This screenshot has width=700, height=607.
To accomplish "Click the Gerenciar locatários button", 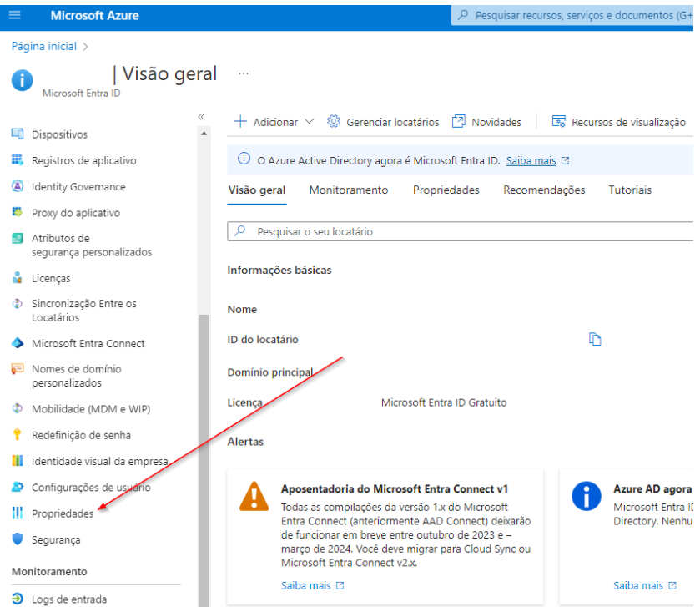I will click(x=383, y=122).
